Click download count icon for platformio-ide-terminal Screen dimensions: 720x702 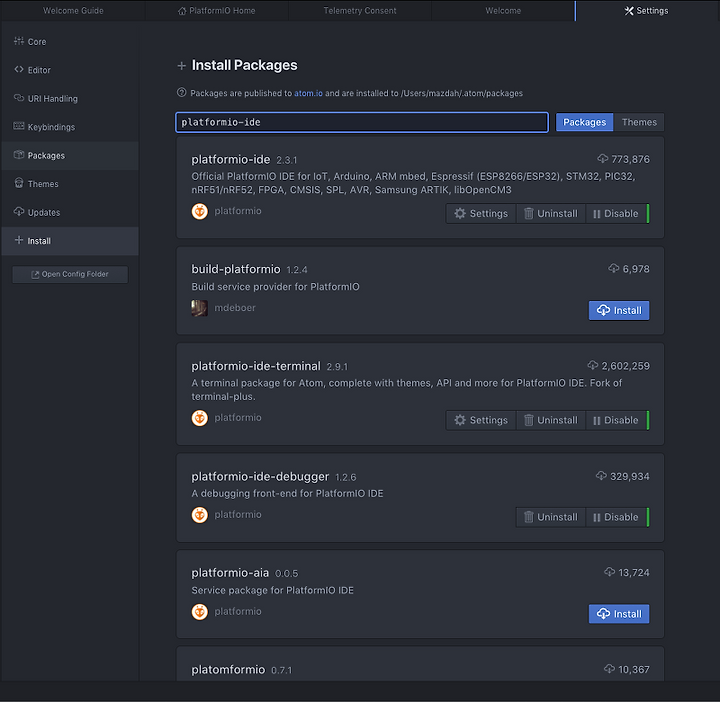pos(593,365)
